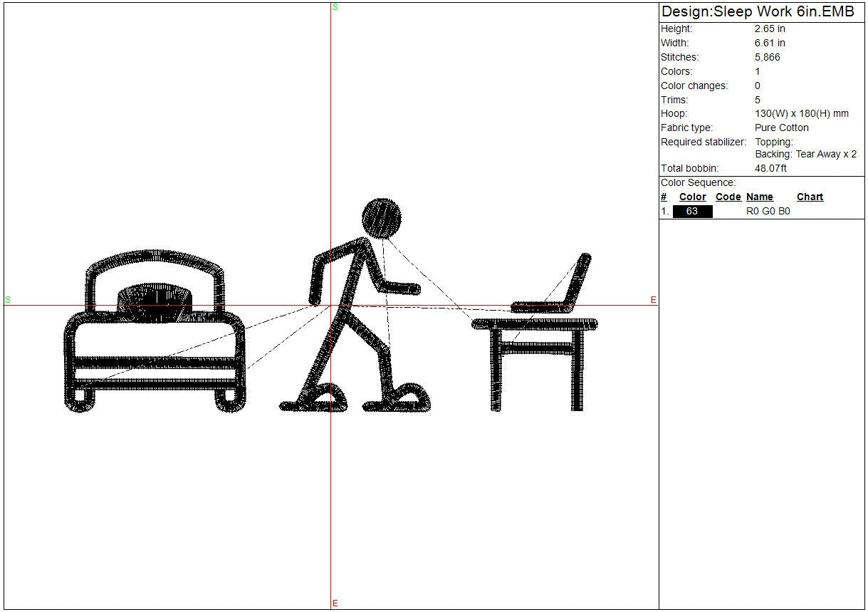The width and height of the screenshot is (868, 612).
Task: Click the black color swatch numbered 63
Action: [x=692, y=212]
